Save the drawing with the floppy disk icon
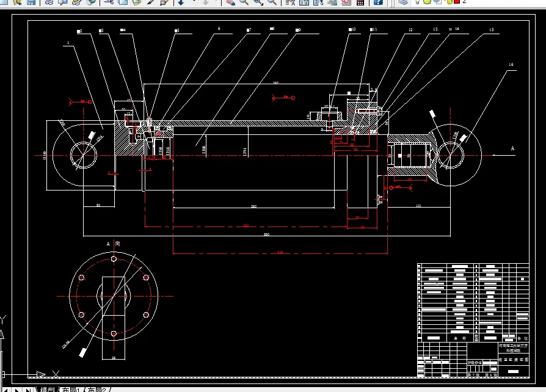The image size is (546, 392). pos(31,2)
